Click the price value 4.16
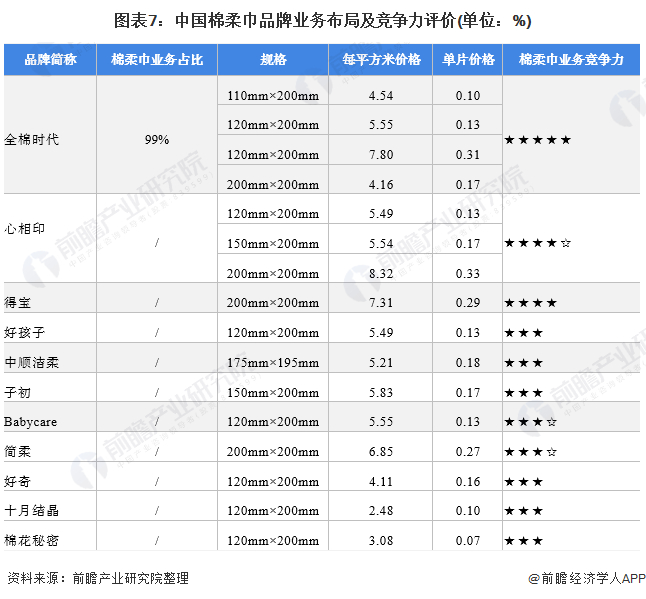Image resolution: width=646 pixels, height=599 pixels. [381, 185]
